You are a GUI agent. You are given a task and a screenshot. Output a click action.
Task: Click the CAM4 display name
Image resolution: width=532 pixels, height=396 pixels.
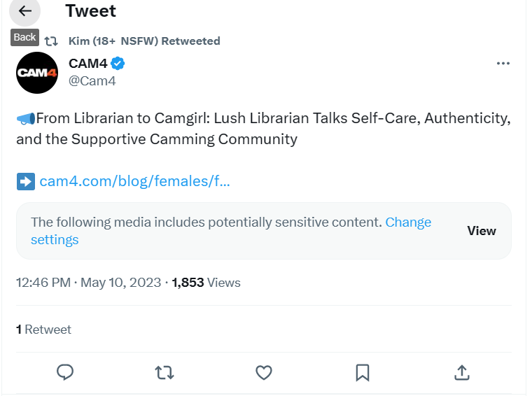point(88,64)
